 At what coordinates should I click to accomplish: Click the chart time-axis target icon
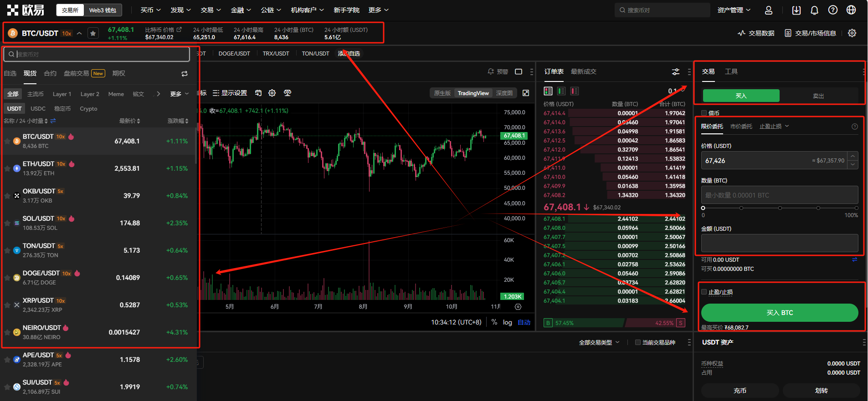point(518,307)
